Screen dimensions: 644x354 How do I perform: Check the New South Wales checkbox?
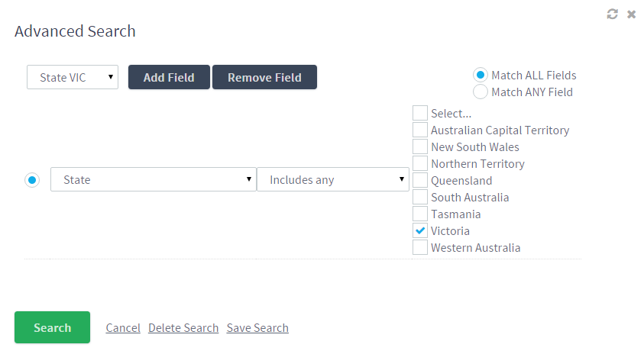coord(419,146)
